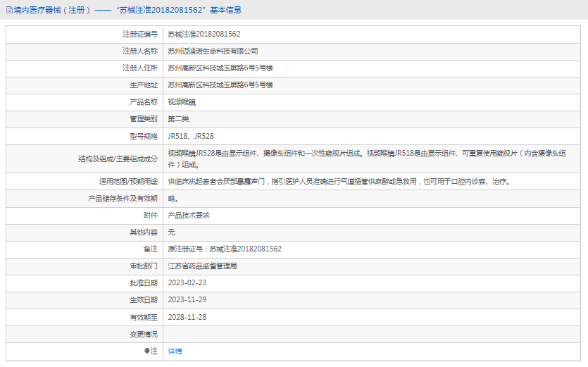This screenshot has height=367, width=588.
Task: Open the 详情 link
Action: tap(175, 352)
